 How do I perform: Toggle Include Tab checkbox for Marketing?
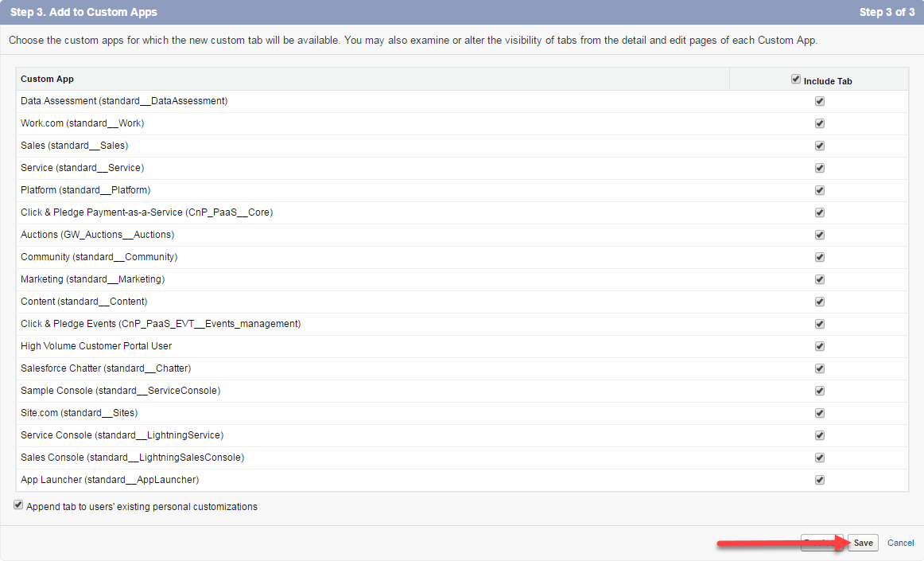pos(820,279)
